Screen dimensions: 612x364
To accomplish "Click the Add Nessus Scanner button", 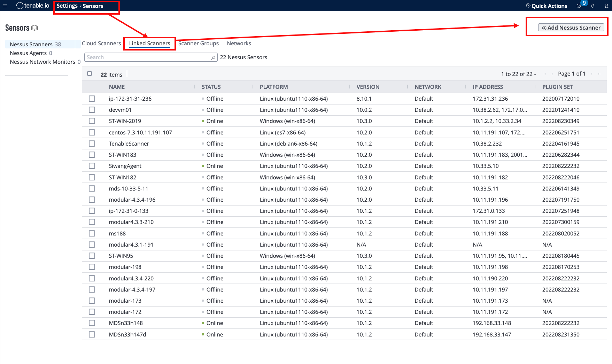I will (x=571, y=28).
